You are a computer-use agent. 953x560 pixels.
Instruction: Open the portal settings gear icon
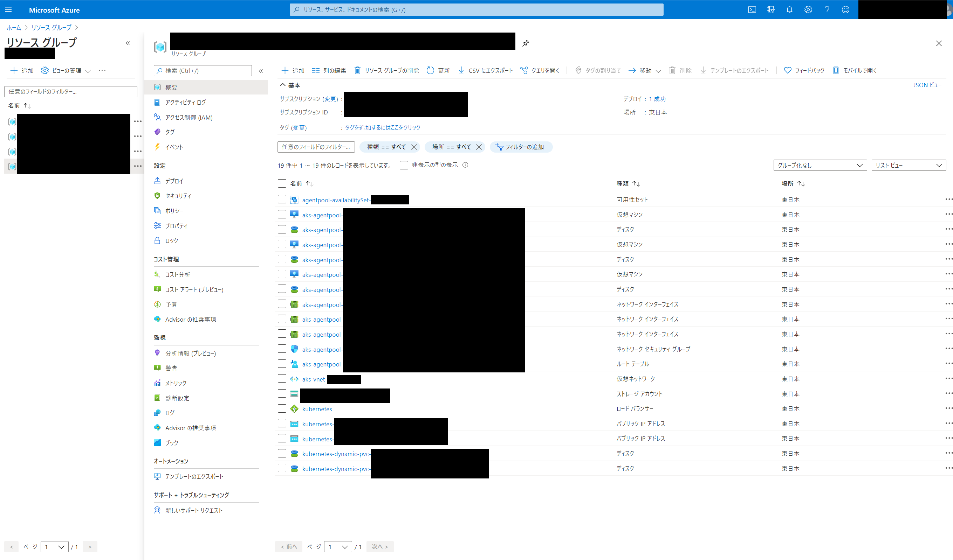pos(808,9)
